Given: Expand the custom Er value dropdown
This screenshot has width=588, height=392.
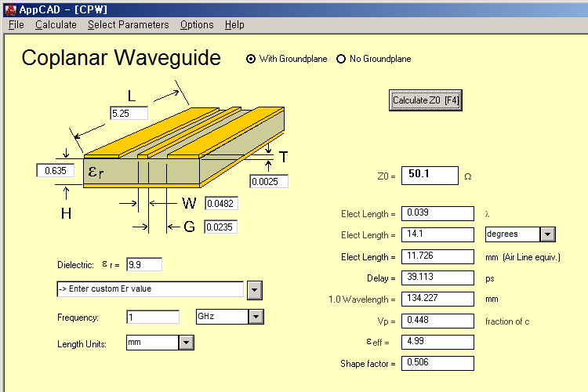Looking at the screenshot, I should (254, 289).
